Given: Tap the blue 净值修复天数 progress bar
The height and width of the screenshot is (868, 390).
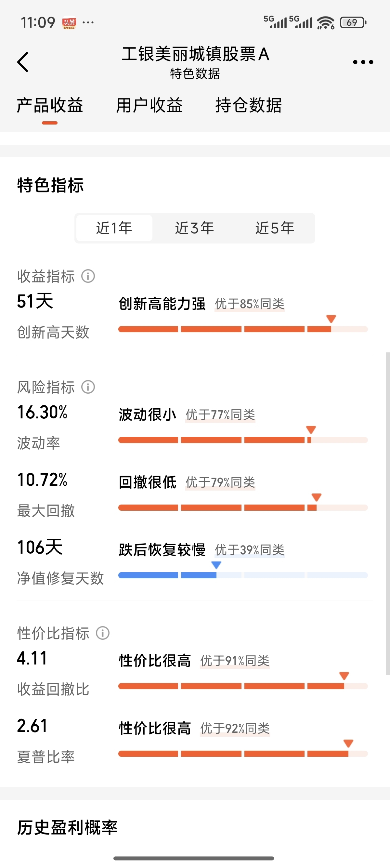Looking at the screenshot, I should tap(242, 575).
